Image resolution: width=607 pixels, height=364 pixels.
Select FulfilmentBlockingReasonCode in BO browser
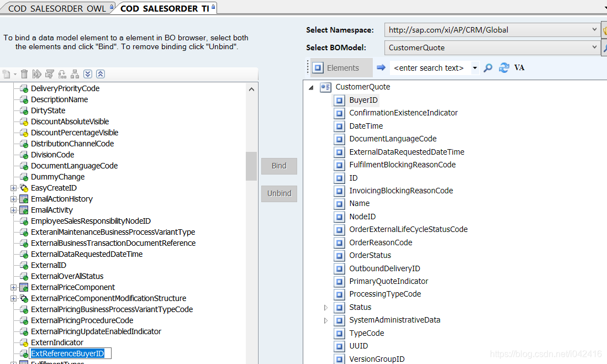[402, 165]
